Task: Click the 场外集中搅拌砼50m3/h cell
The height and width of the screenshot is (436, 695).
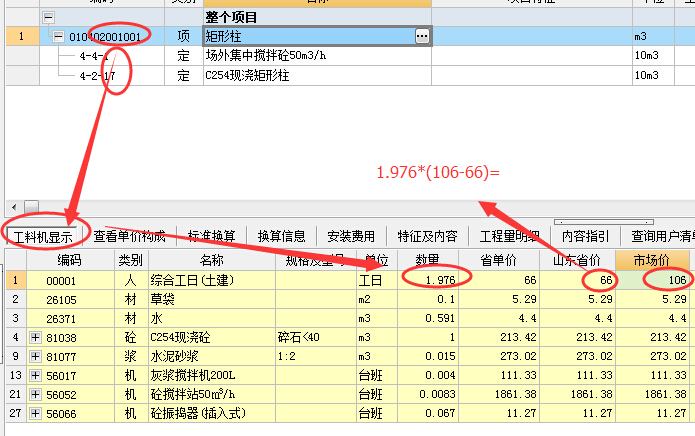Action: coord(317,55)
